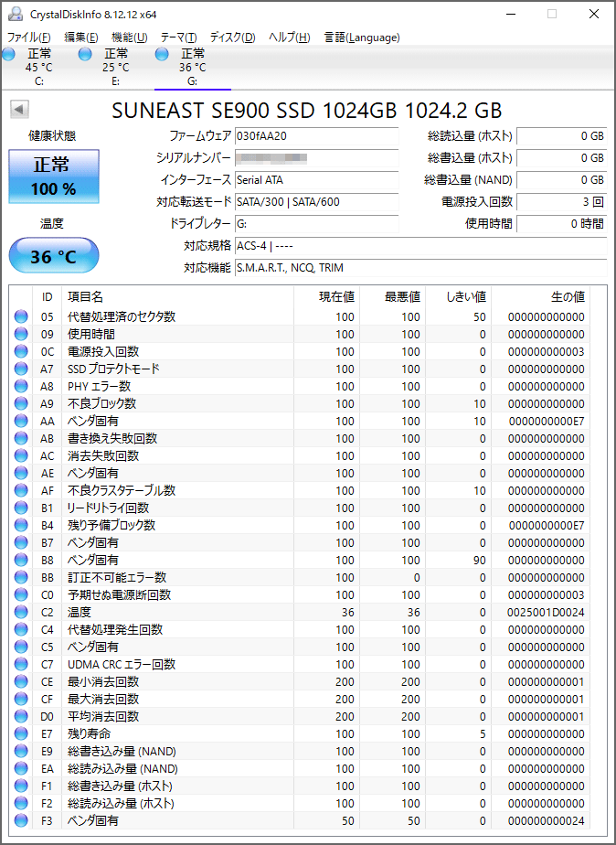The image size is (616, 845).
Task: Click the drive letter field G:
Action: tap(316, 224)
